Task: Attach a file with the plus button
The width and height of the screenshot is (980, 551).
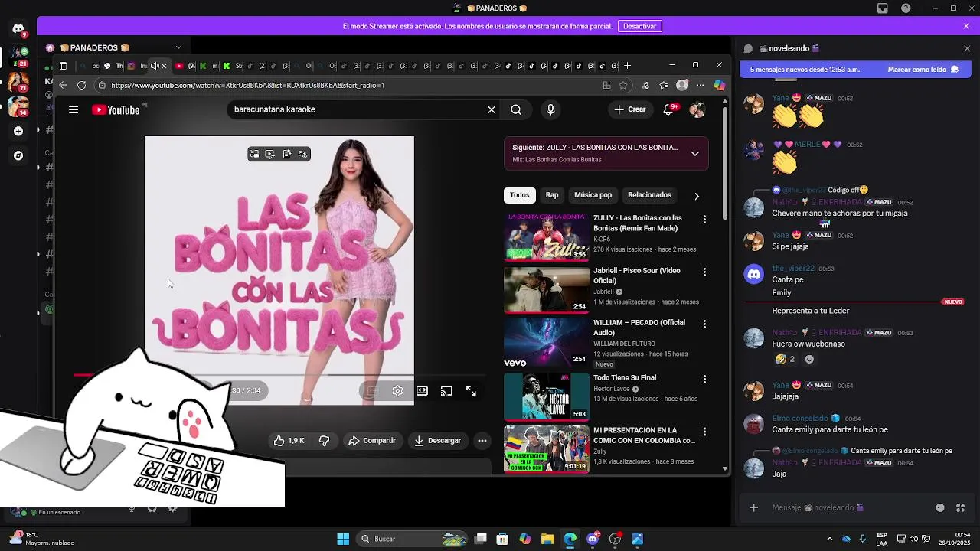Action: (753, 507)
